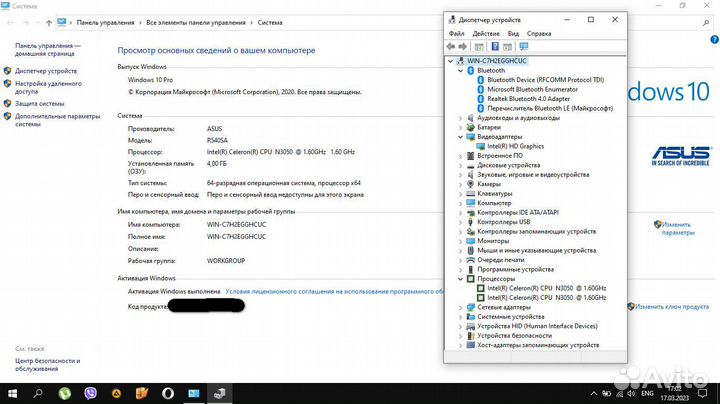Click Все элементы панели управления breadcrumb

coord(196,22)
